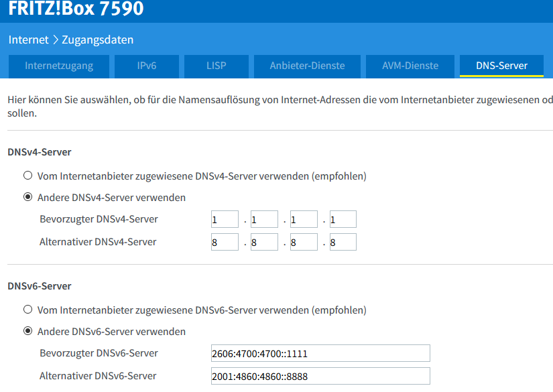Click first octet of Alternativer DNSv4-Server
Viewport: 553px width, 392px height.
coord(225,242)
